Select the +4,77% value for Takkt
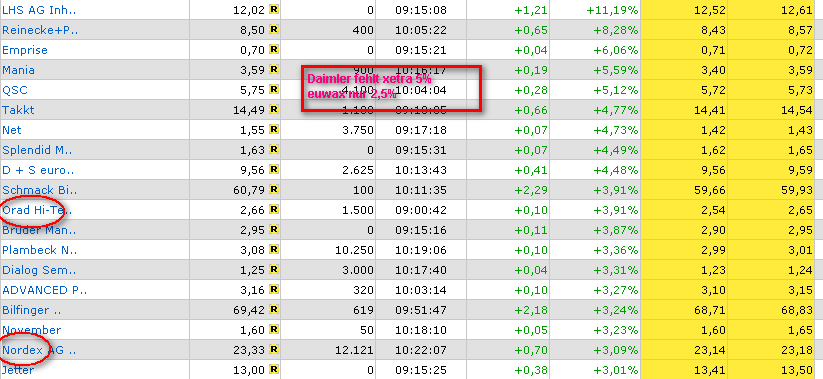Image resolution: width=823 pixels, height=379 pixels. [616, 110]
